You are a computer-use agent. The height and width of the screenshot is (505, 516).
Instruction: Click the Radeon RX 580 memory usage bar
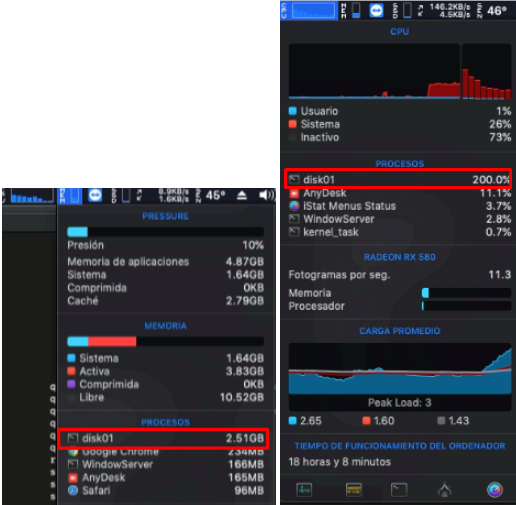pyautogui.click(x=466, y=293)
